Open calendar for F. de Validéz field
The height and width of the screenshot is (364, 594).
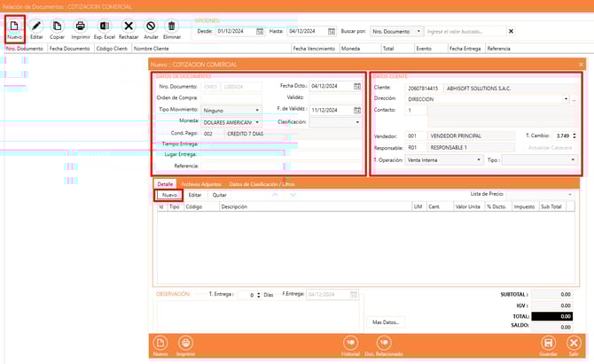pos(357,110)
